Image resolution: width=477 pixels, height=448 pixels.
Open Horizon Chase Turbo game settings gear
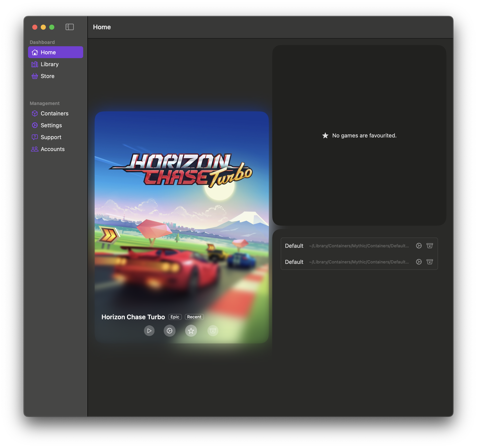point(170,331)
